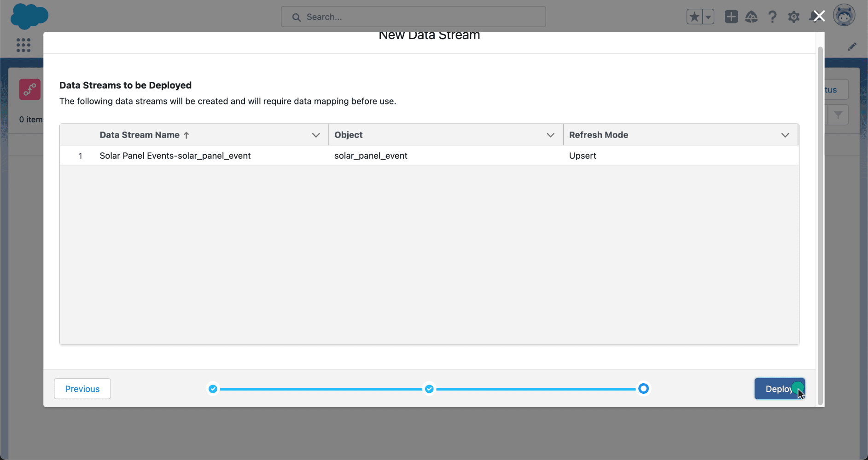Click the Deploy button
868x460 pixels.
point(780,389)
